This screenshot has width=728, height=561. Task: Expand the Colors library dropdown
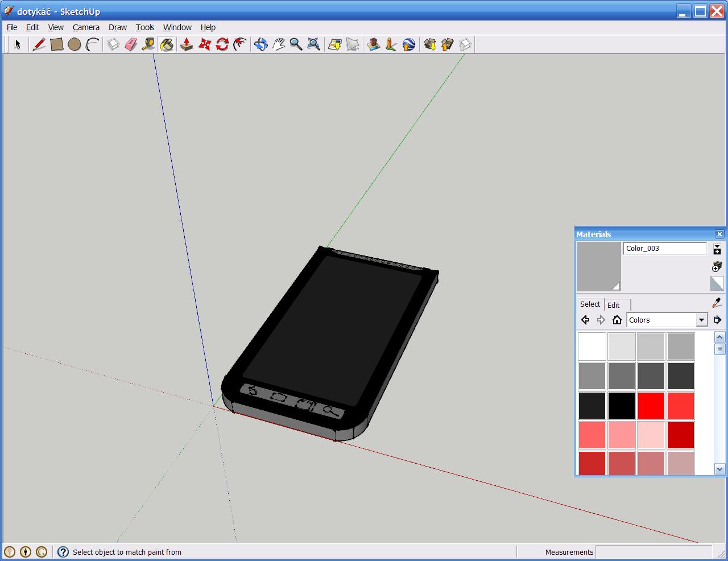pos(701,320)
